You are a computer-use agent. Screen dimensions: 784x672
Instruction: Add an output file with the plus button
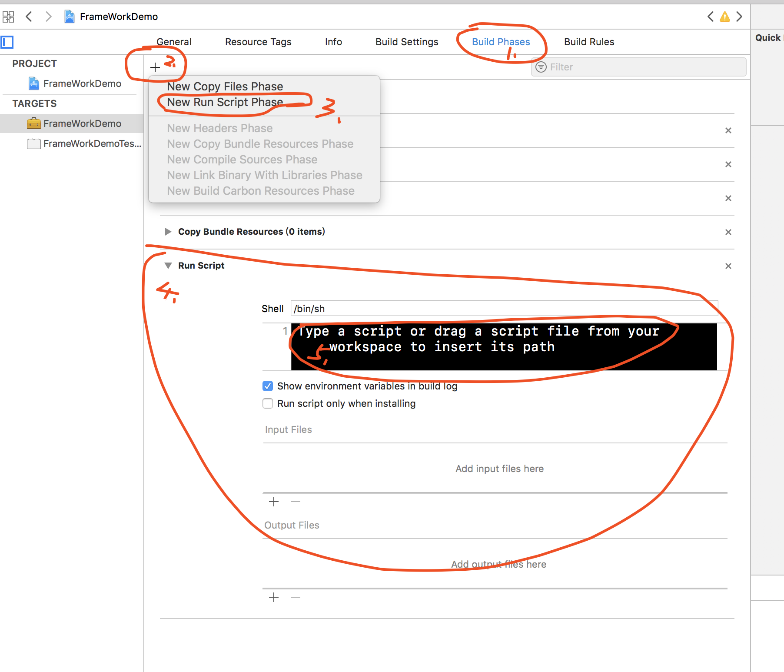coord(274,598)
